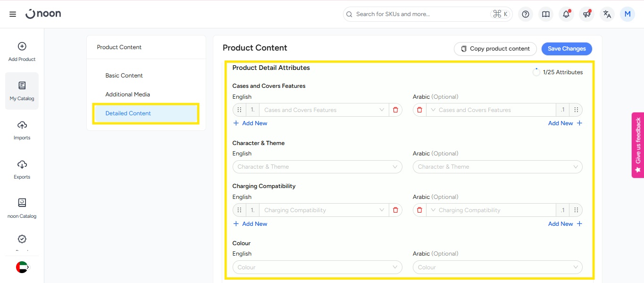Image resolution: width=644 pixels, height=283 pixels.
Task: Open the notifications bell icon
Action: [566, 14]
